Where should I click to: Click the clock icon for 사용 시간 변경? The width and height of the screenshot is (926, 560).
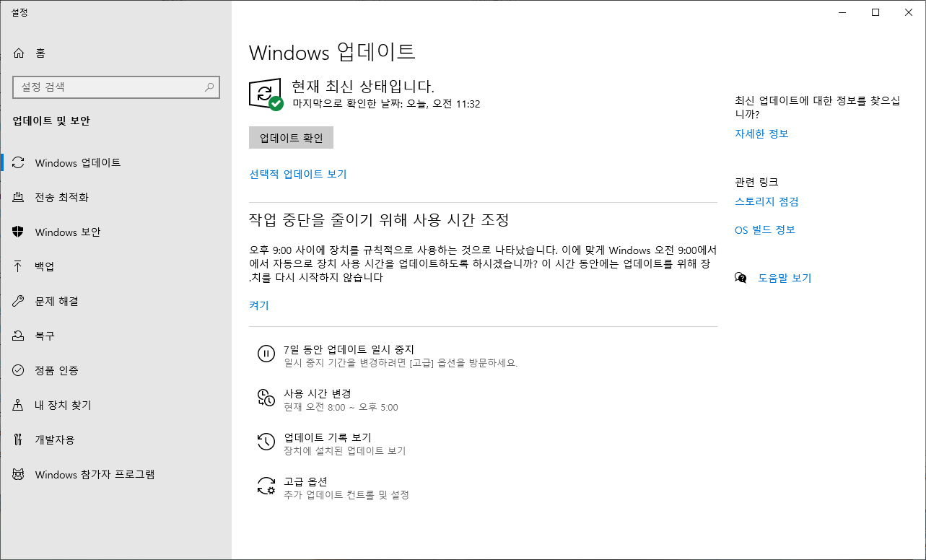click(x=266, y=398)
